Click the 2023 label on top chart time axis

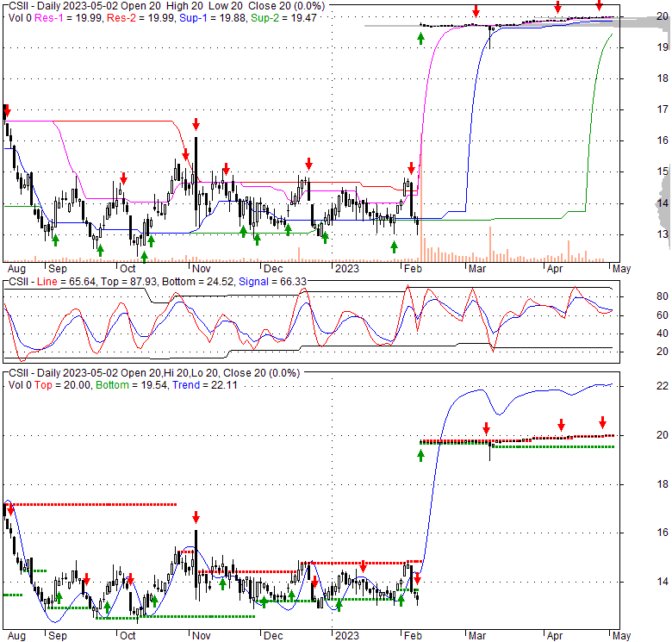346,269
